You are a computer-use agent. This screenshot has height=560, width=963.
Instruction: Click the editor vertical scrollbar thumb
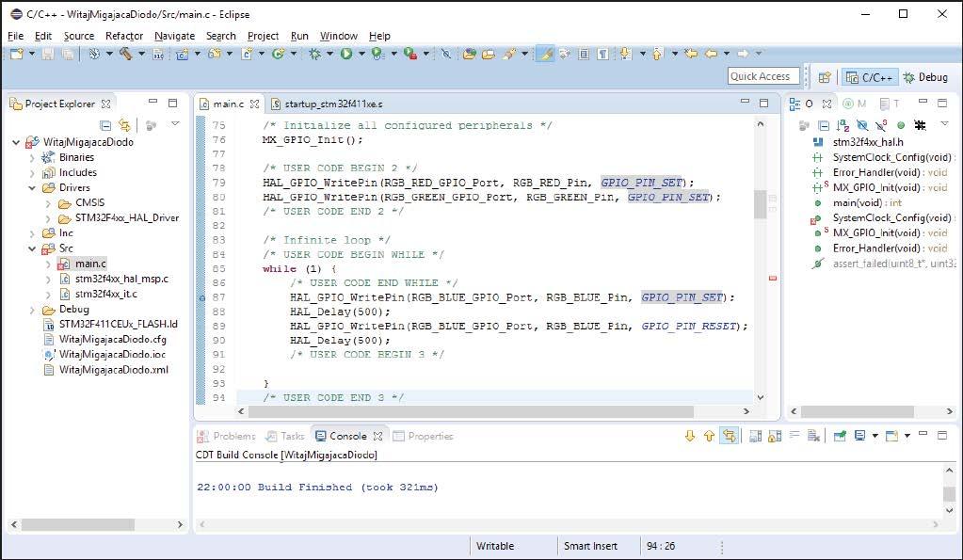[761, 204]
